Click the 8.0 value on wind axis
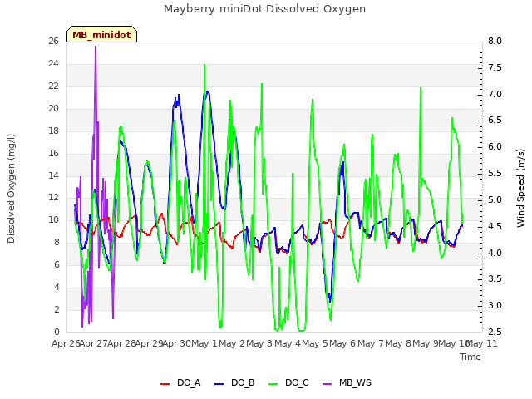This screenshot has width=532, height=399. pyautogui.click(x=495, y=41)
